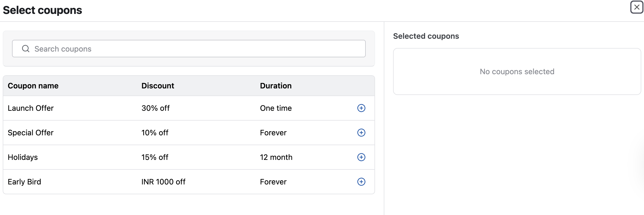
Task: Click the Duration column header
Action: 276,86
